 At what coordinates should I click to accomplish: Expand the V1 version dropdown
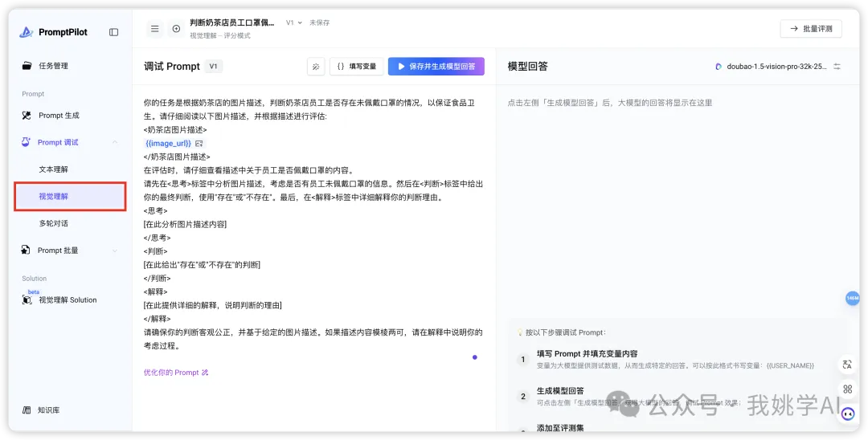(x=294, y=22)
